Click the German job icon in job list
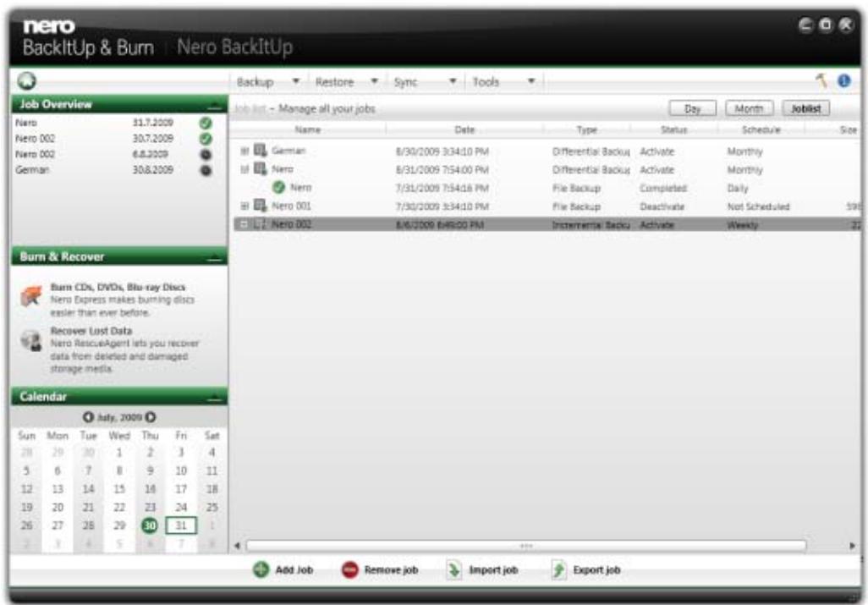 pos(261,150)
